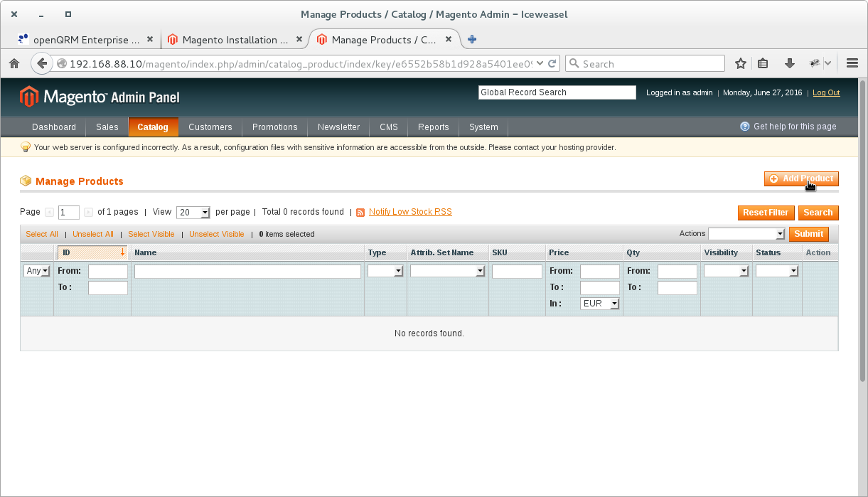Open the Any selection filter dropdown
The width and height of the screenshot is (868, 497).
click(37, 271)
